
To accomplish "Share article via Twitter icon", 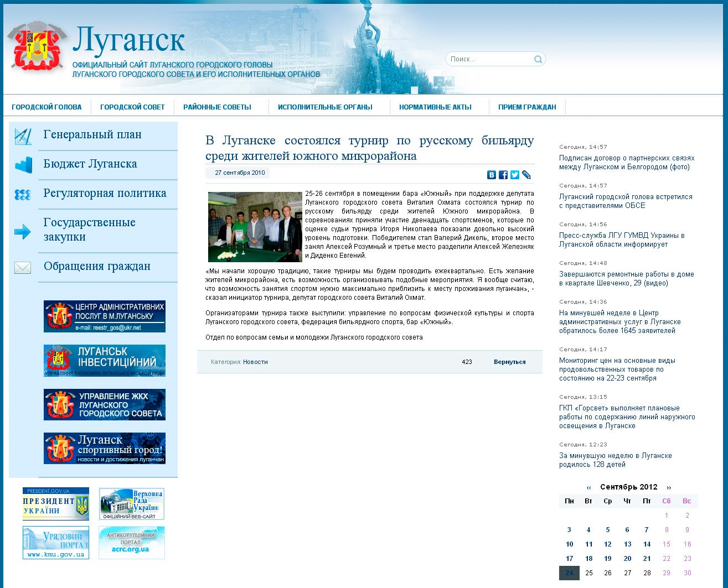I will (514, 175).
